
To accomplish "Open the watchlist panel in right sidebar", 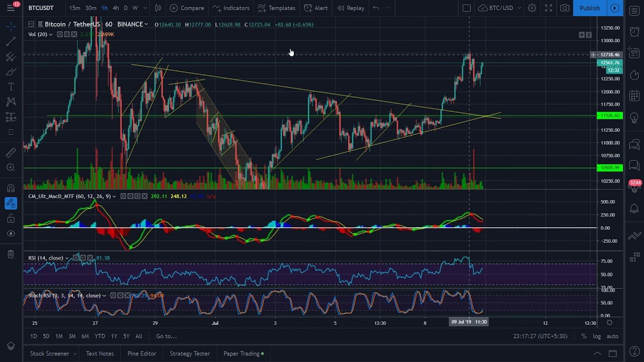I will click(634, 11).
